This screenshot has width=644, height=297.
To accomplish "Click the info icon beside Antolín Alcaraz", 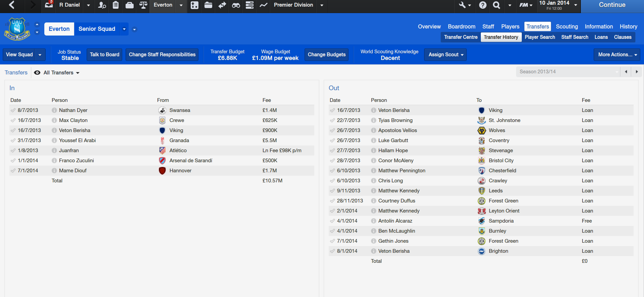I will point(374,221).
